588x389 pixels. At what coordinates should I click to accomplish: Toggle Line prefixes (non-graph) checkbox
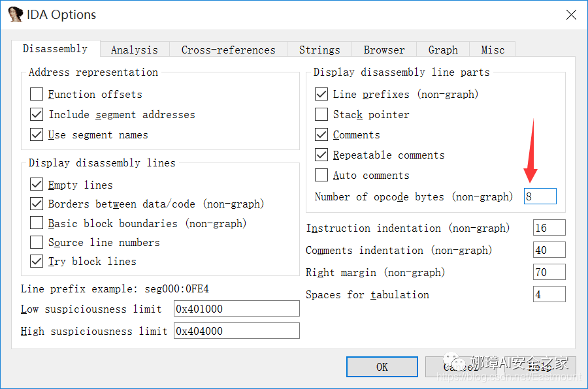tap(321, 94)
